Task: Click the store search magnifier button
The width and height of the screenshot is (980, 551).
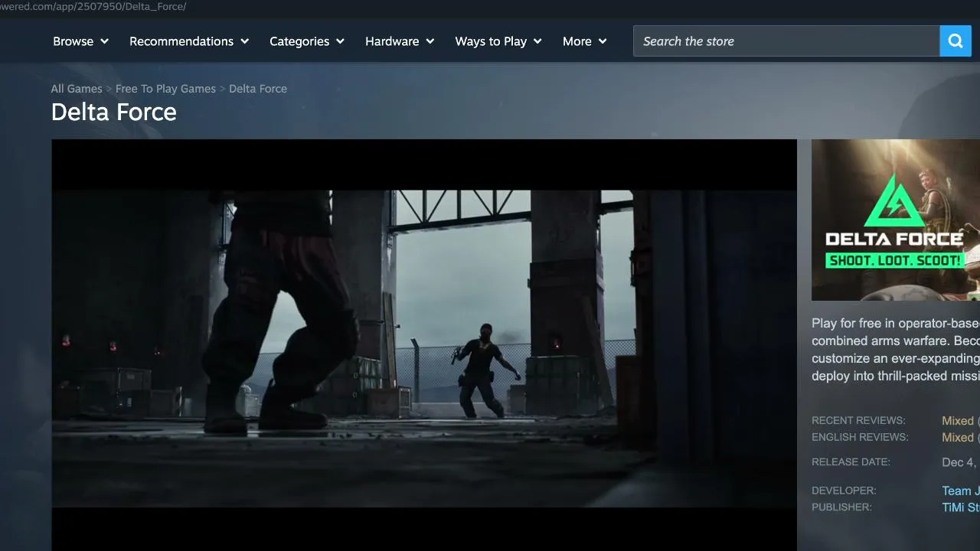Action: [955, 41]
